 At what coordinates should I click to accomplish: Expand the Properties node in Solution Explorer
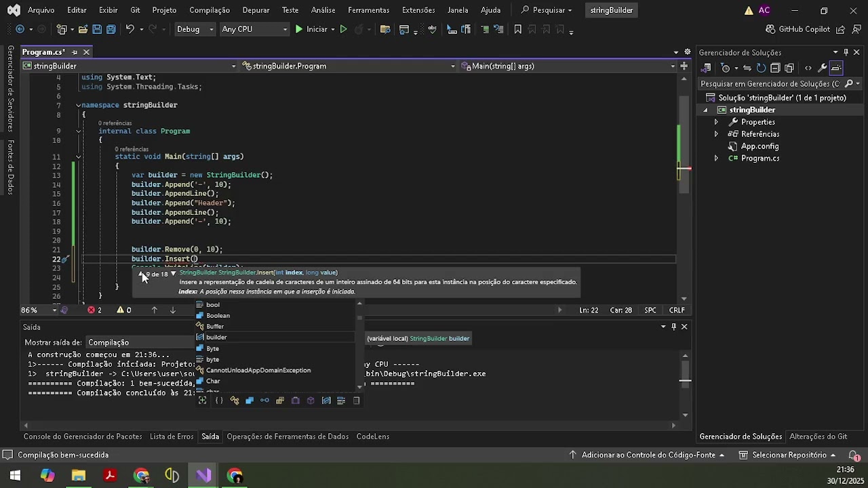716,122
